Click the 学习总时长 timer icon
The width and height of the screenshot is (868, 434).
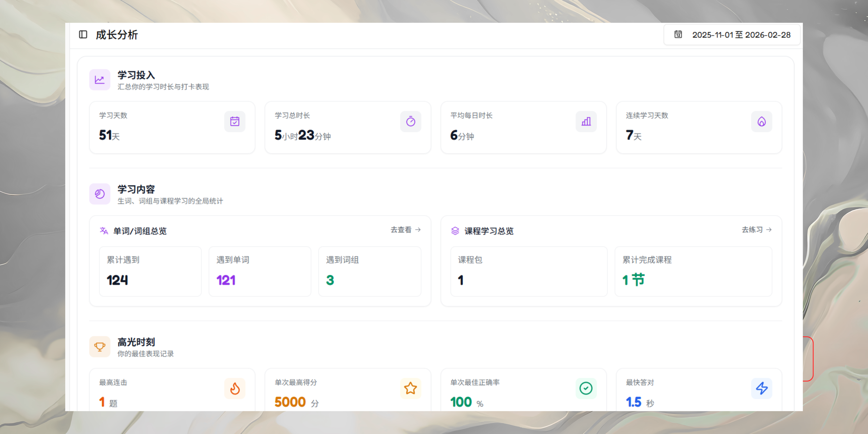[x=410, y=121]
